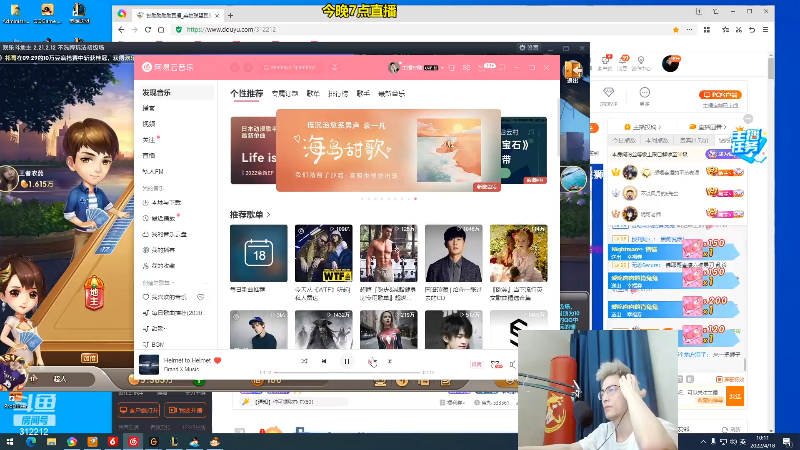Screen dimensions: 800x450
Task: Open the Windows Start menu
Action: tap(10, 442)
